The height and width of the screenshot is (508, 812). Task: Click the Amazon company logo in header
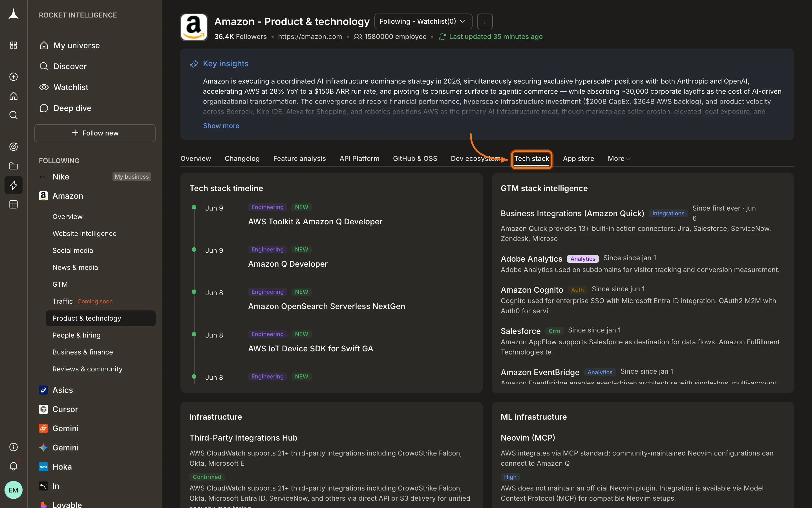point(194,27)
